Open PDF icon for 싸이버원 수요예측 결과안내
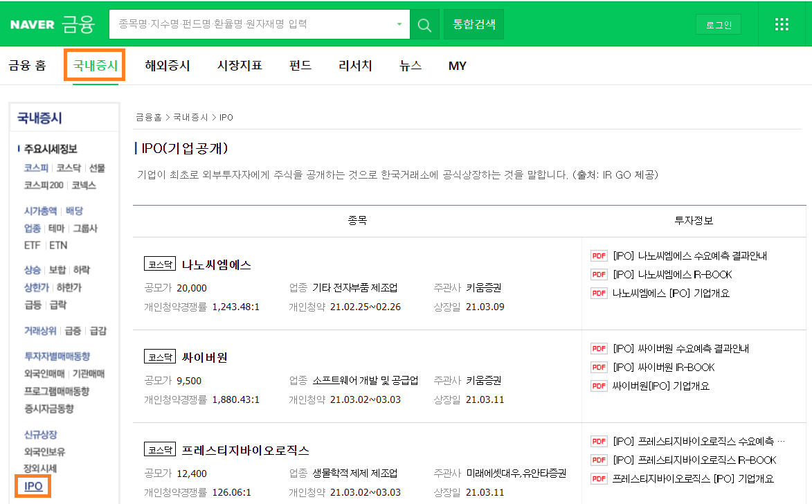Viewport: 812px width, 504px height. point(599,349)
